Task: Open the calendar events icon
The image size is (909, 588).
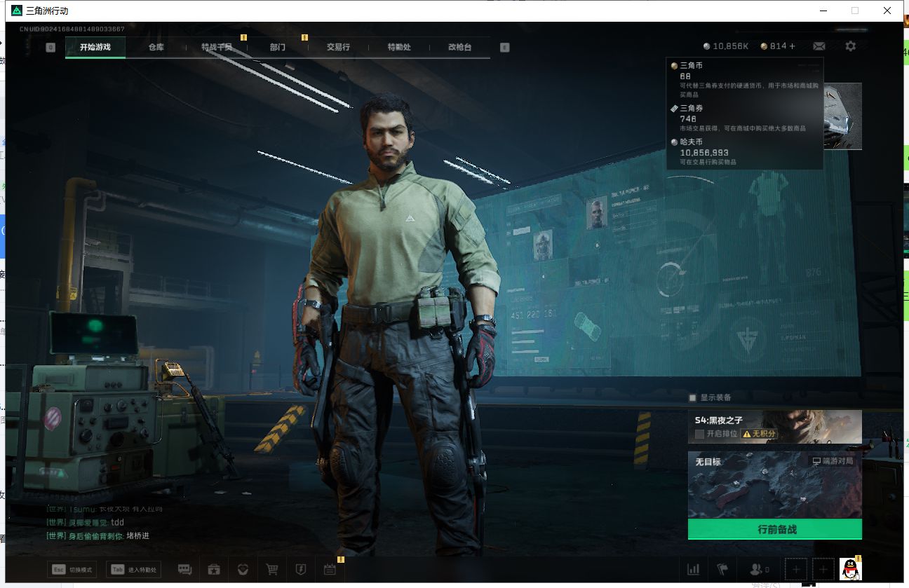Action: pyautogui.click(x=330, y=570)
